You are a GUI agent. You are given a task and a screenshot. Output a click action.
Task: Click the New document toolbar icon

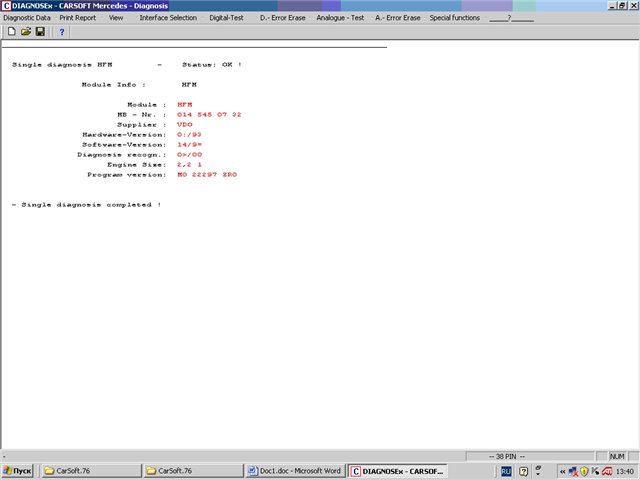(11, 32)
